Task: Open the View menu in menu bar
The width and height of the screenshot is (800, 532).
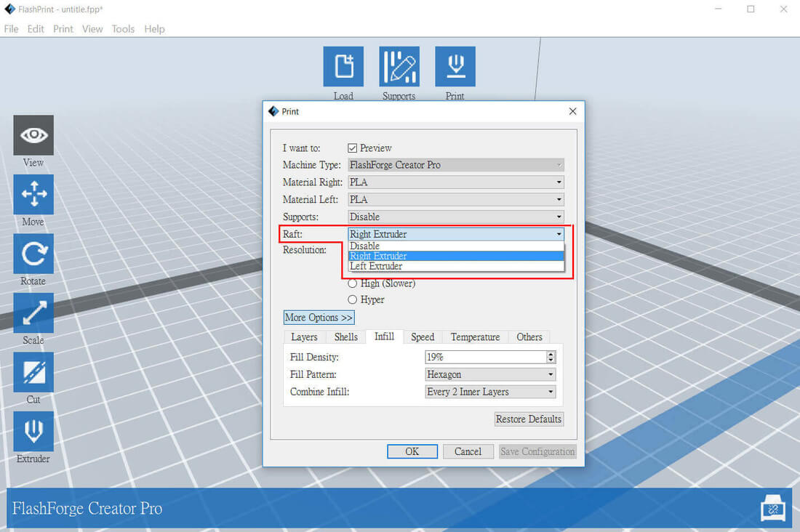Action: coord(92,29)
